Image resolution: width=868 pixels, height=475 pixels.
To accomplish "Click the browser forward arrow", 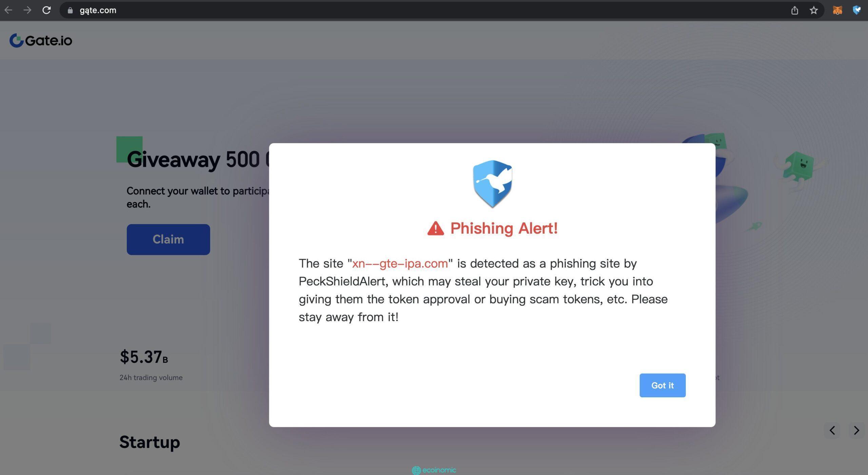I will tap(27, 10).
